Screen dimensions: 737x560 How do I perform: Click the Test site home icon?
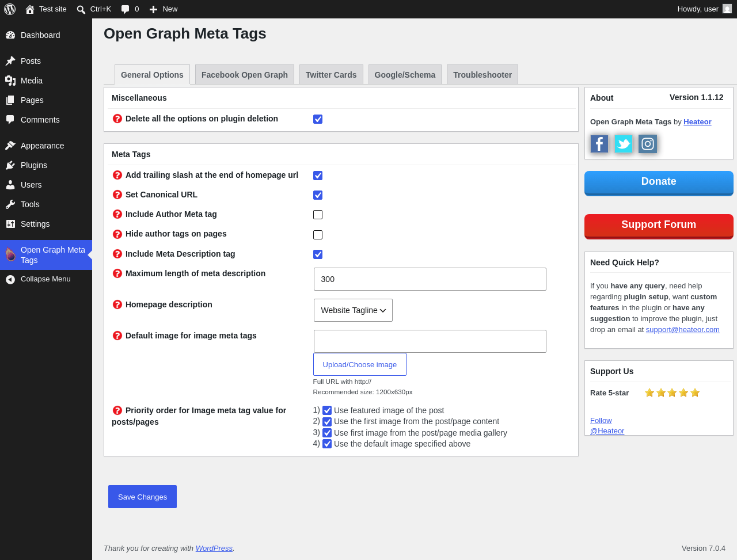(30, 9)
